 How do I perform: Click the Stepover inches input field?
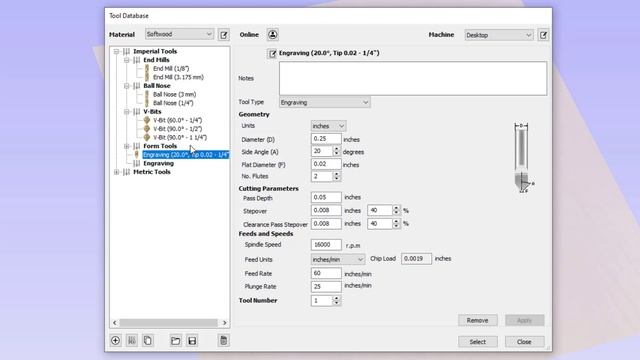click(x=326, y=211)
